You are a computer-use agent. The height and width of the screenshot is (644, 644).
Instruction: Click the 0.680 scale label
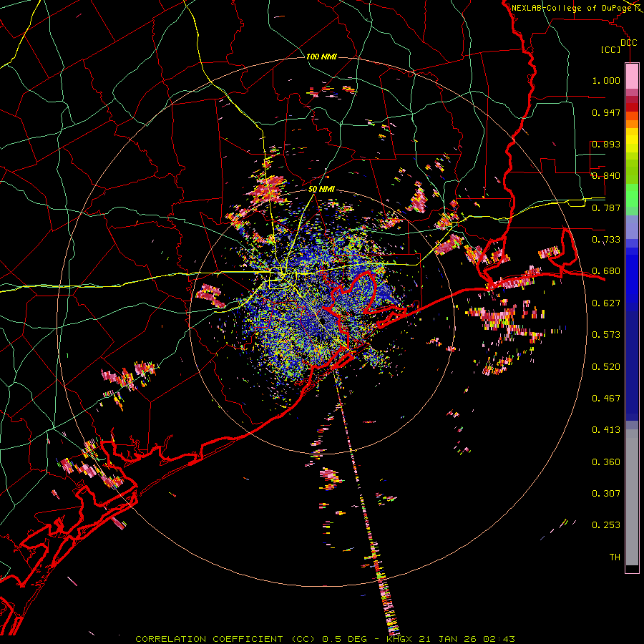606,271
